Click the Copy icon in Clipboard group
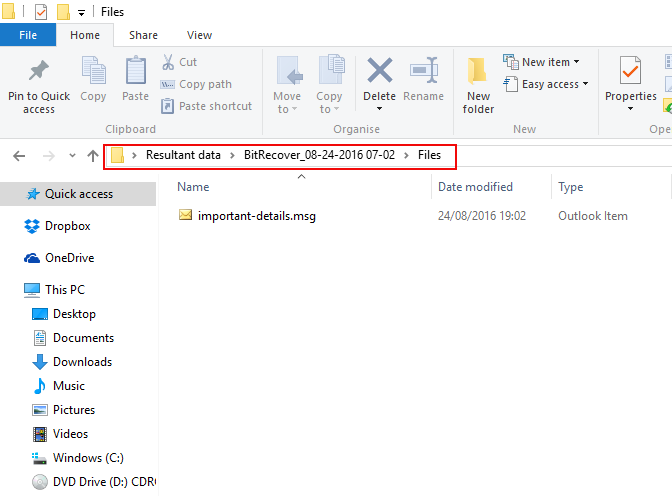 coord(93,74)
